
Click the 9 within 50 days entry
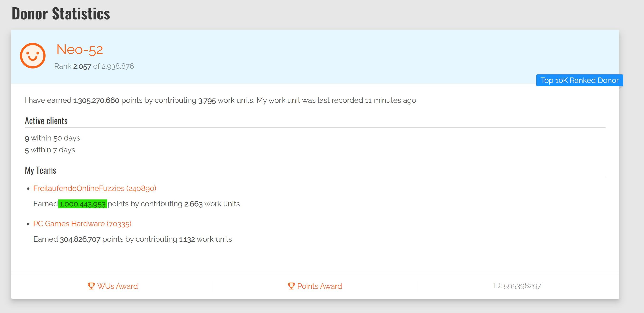[x=52, y=138]
